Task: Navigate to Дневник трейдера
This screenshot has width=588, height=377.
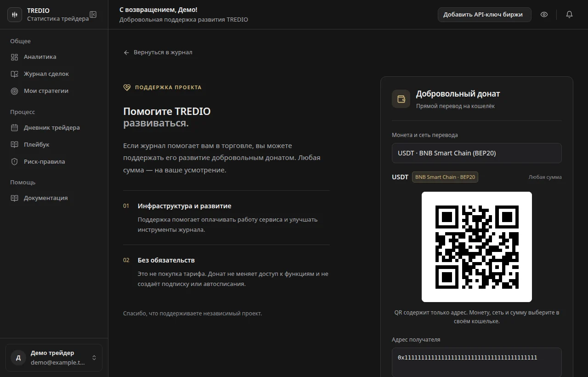Action: point(54,128)
